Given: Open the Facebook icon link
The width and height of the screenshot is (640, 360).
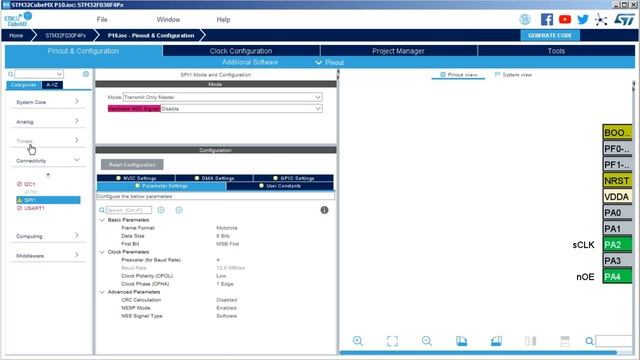Looking at the screenshot, I should pos(547,19).
